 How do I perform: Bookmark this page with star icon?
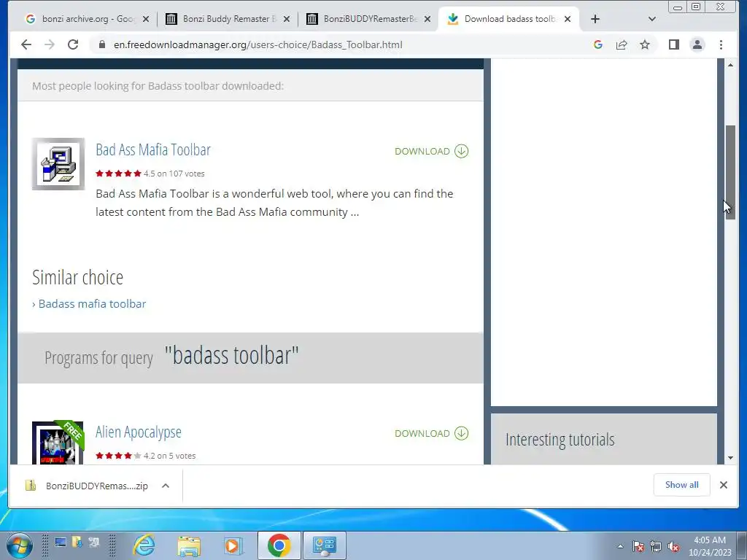(x=645, y=44)
